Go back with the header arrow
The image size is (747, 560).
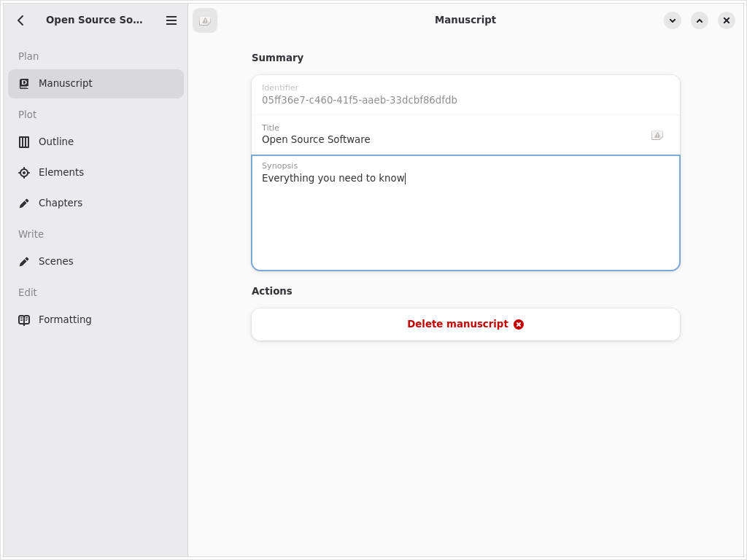point(20,20)
